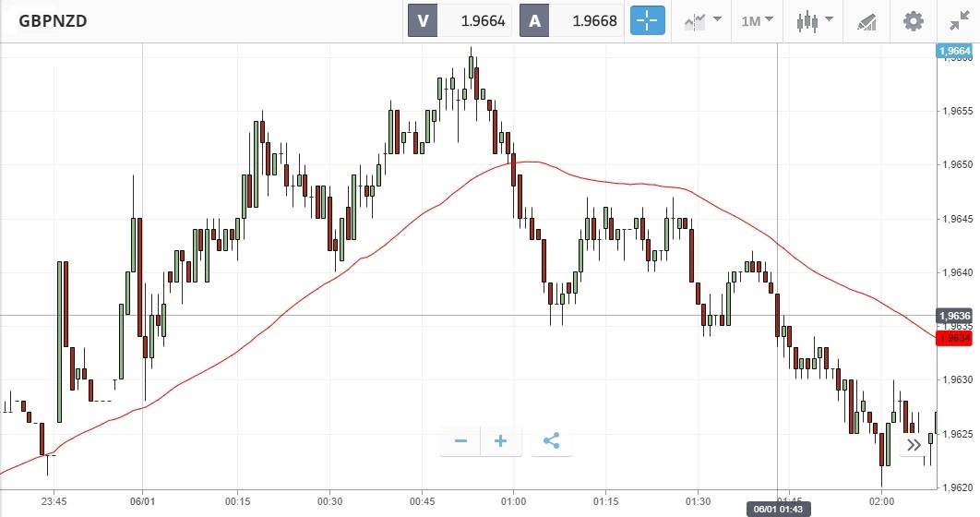
Task: Click the gray 1.9636 crosshair price label
Action: click(x=954, y=316)
